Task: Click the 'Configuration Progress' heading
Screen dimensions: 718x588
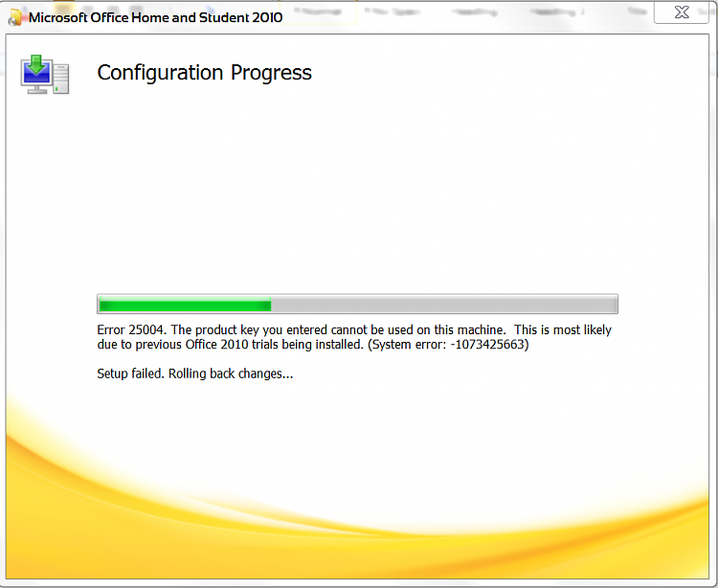Action: point(204,73)
